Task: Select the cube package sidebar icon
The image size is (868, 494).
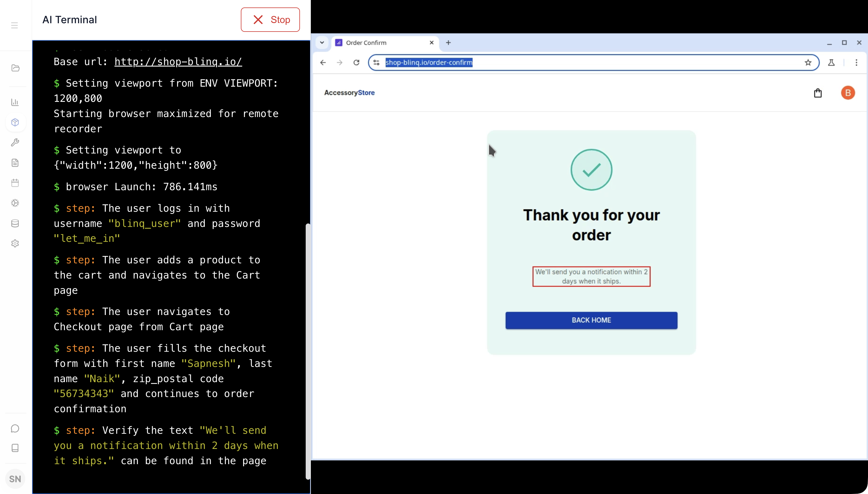Action: point(15,122)
